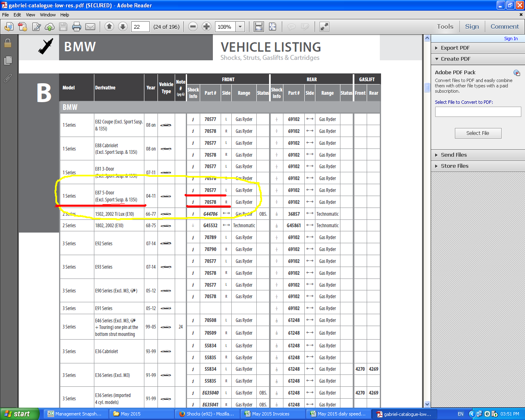The image size is (525, 420).
Task: Open the Sign pane tab
Action: (x=472, y=27)
